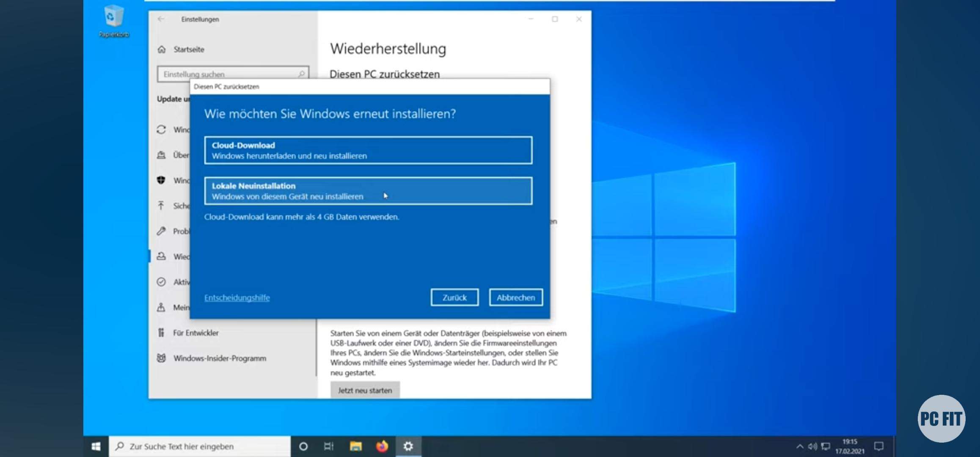Launch File Explorer from taskbar

(355, 446)
